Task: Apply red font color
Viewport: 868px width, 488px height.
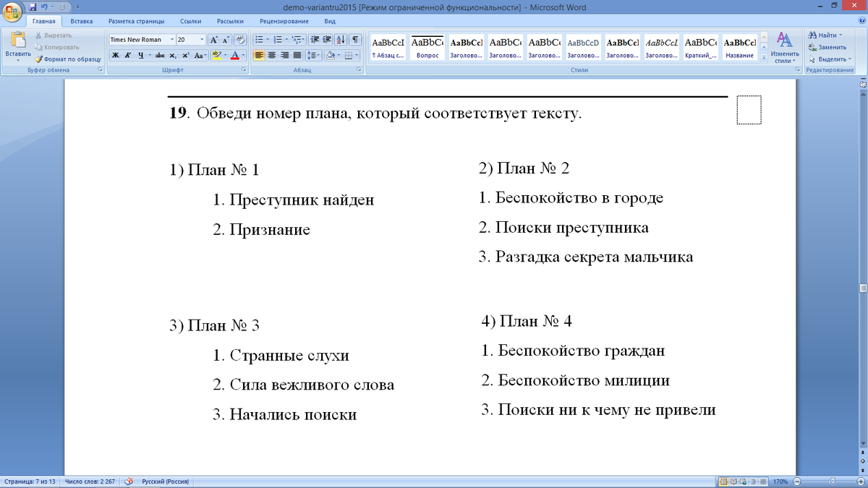Action: (x=234, y=55)
